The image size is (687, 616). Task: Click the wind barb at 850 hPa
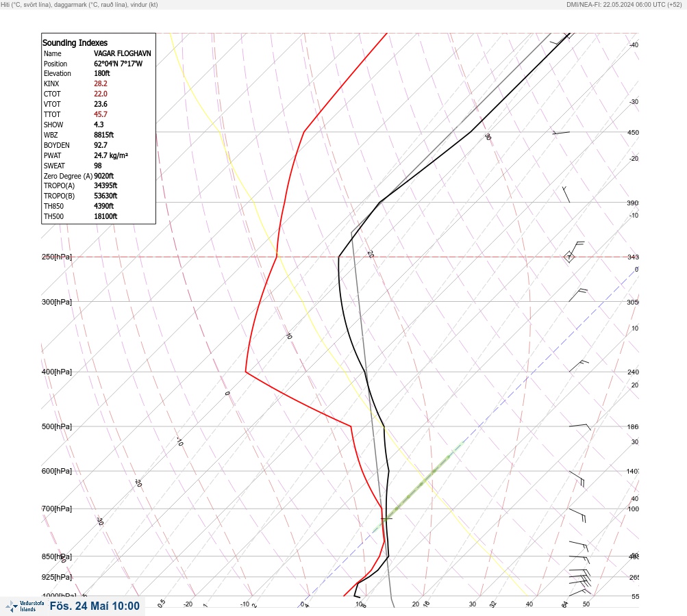[579, 560]
